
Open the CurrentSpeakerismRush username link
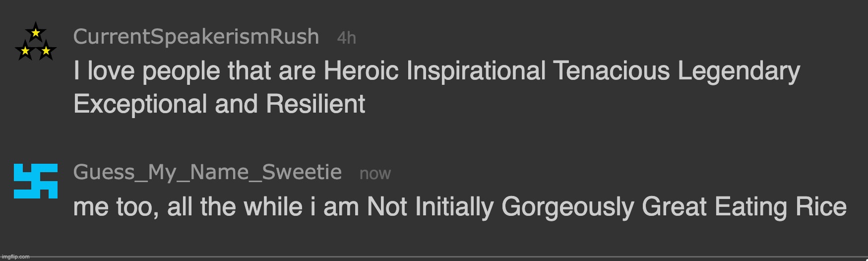pyautogui.click(x=196, y=37)
